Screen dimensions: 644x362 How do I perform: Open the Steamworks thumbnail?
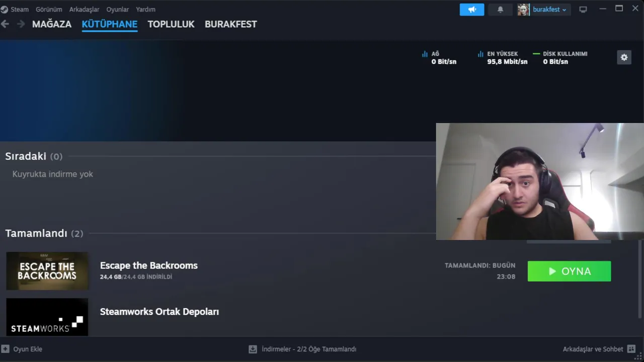[47, 317]
